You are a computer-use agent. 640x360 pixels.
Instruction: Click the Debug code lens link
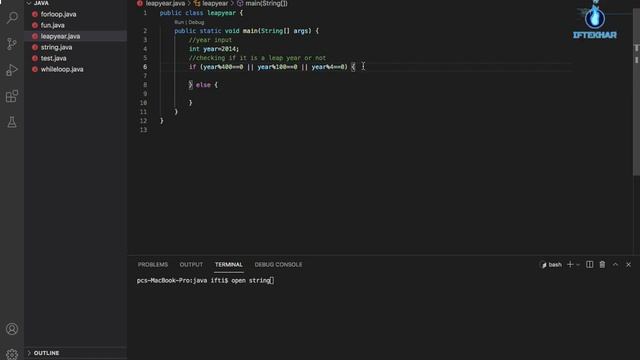pos(196,22)
